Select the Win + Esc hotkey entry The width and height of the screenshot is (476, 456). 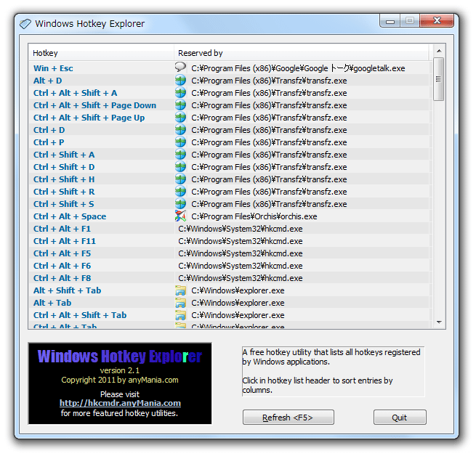click(x=53, y=68)
